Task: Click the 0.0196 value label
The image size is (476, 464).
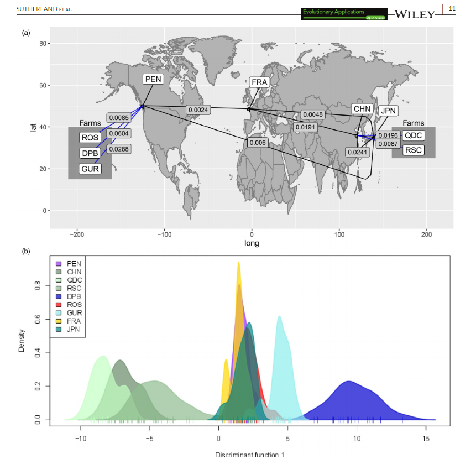Action: pos(388,135)
